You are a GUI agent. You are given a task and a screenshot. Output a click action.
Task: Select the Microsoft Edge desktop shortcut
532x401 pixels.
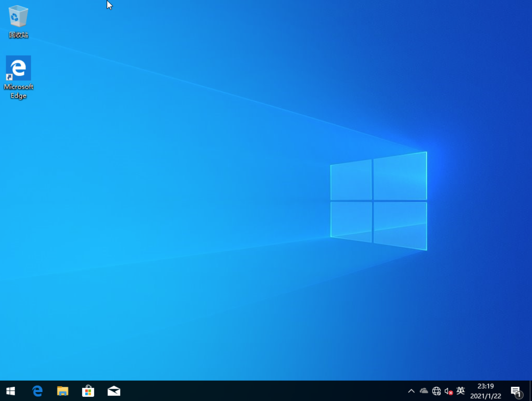click(18, 77)
